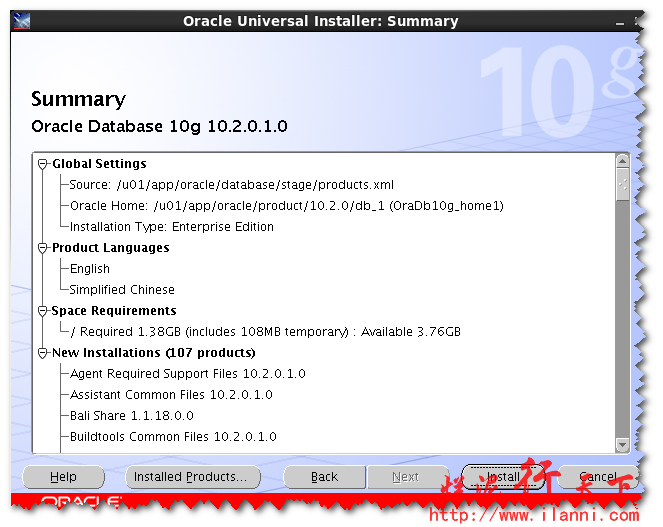The image size is (663, 527).
Task: Click the scrollbar down arrow
Action: [x=623, y=446]
